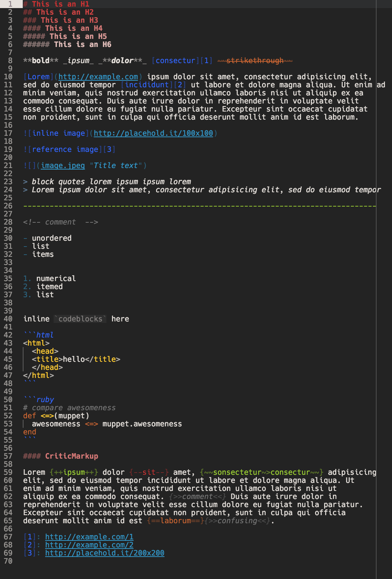Click the ```ruby fence language label
Image resolution: width=392 pixels, height=579 pixels.
tap(45, 400)
